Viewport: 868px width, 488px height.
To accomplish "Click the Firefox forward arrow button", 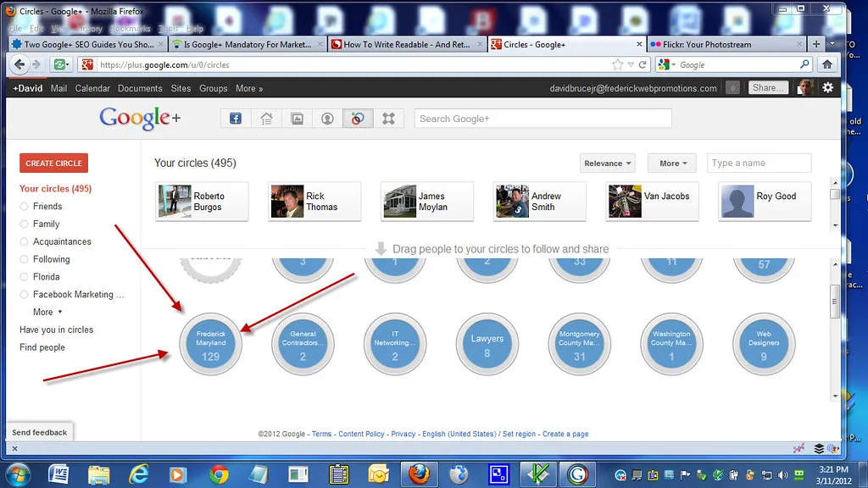I will [x=36, y=64].
